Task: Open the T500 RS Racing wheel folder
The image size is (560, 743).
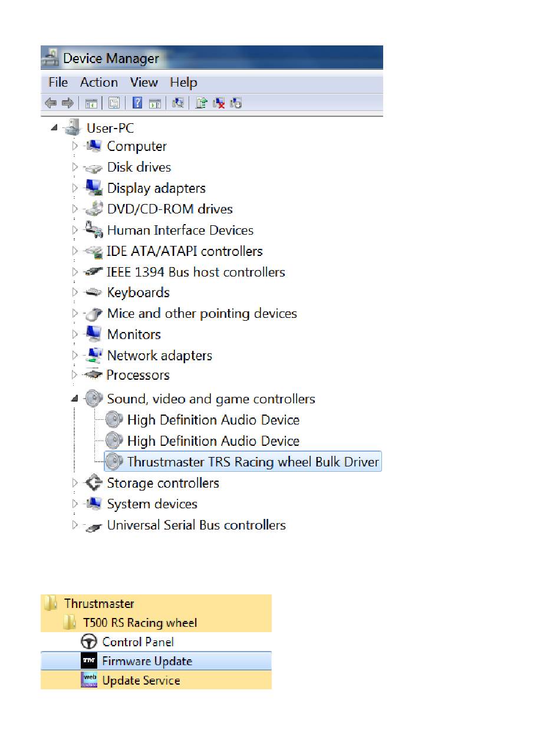Action: 140,623
